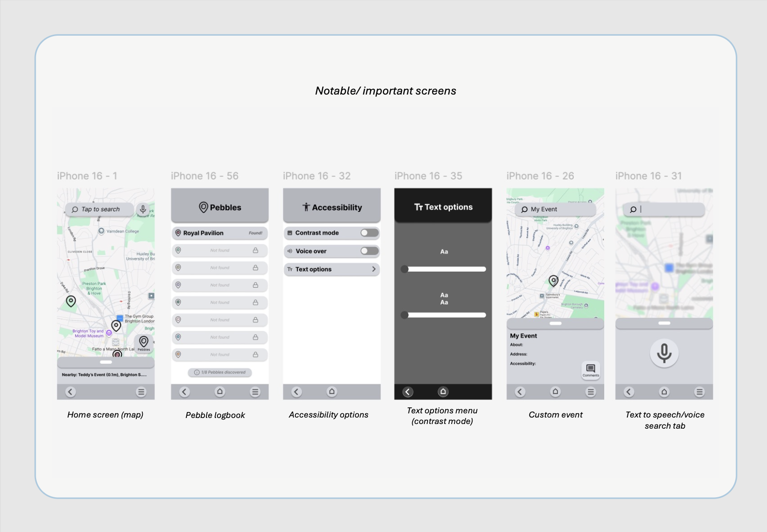Screen dimensions: 767x532
Task: Open Comments on the My Event screen
Action: [x=590, y=370]
